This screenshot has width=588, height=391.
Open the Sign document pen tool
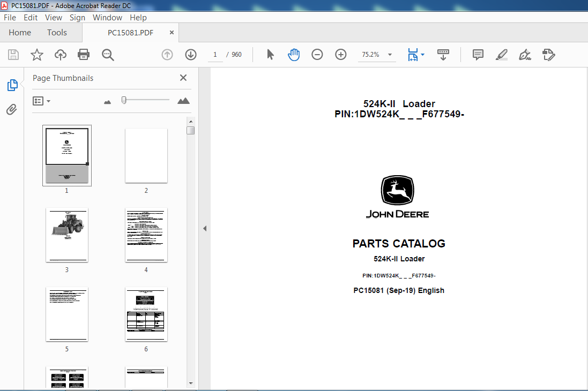coord(525,55)
